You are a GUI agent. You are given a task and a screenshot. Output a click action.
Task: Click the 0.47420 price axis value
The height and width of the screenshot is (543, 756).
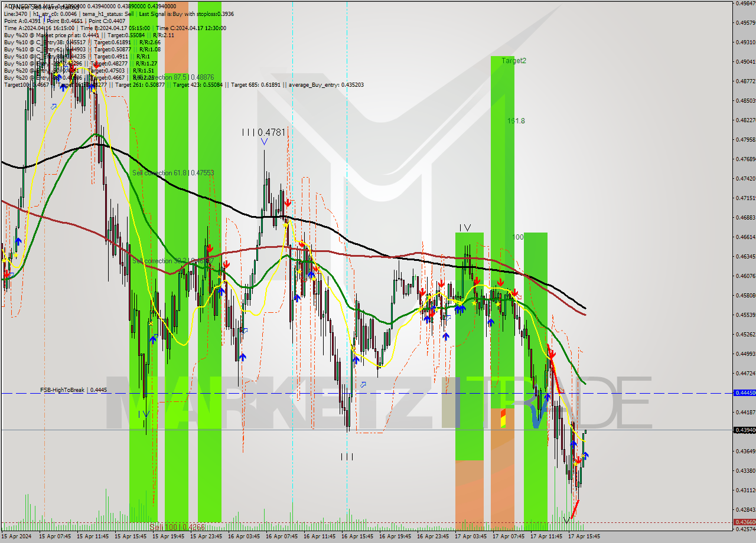click(746, 178)
